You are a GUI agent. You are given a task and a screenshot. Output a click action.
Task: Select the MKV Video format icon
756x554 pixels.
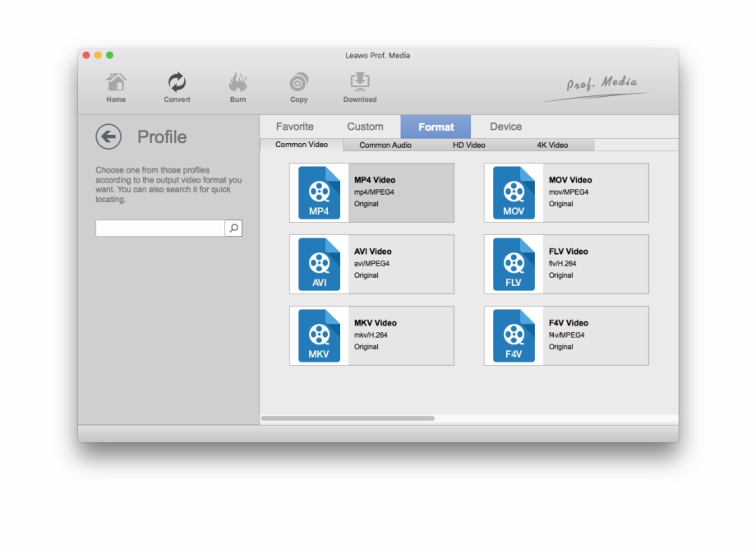319,335
